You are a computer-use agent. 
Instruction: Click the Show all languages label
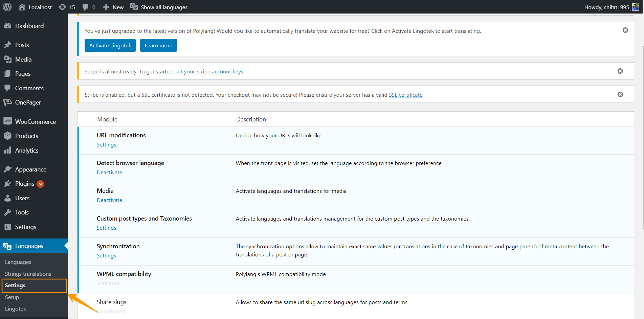coord(164,7)
